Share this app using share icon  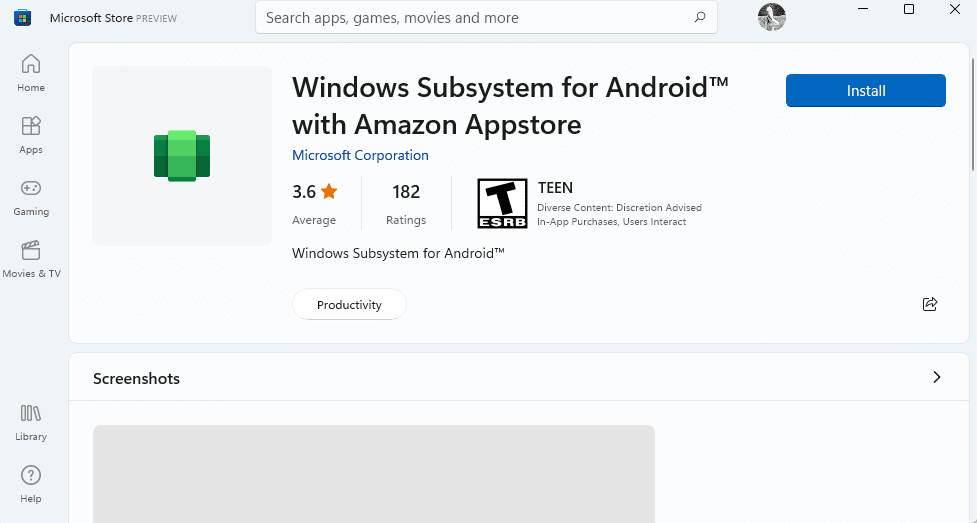click(930, 304)
